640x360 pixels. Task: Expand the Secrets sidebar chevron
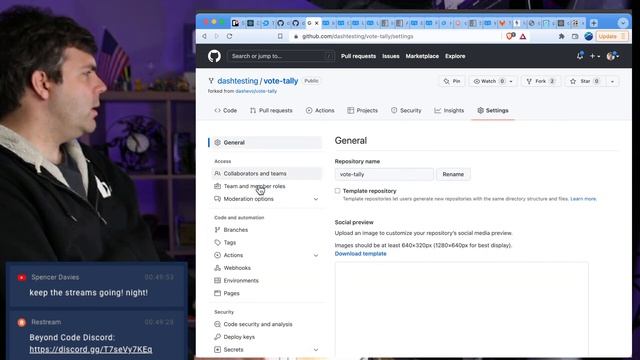pos(316,350)
